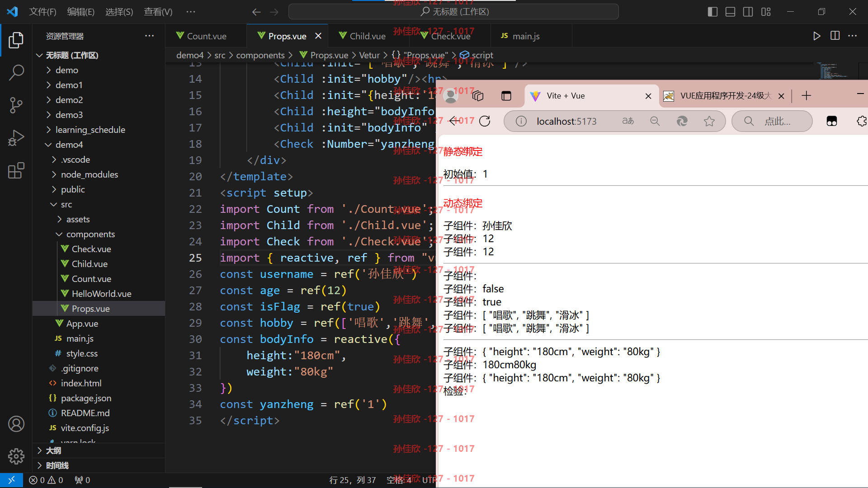Viewport: 868px width, 488px height.
Task: Click the browser profile avatar
Action: coord(450,96)
